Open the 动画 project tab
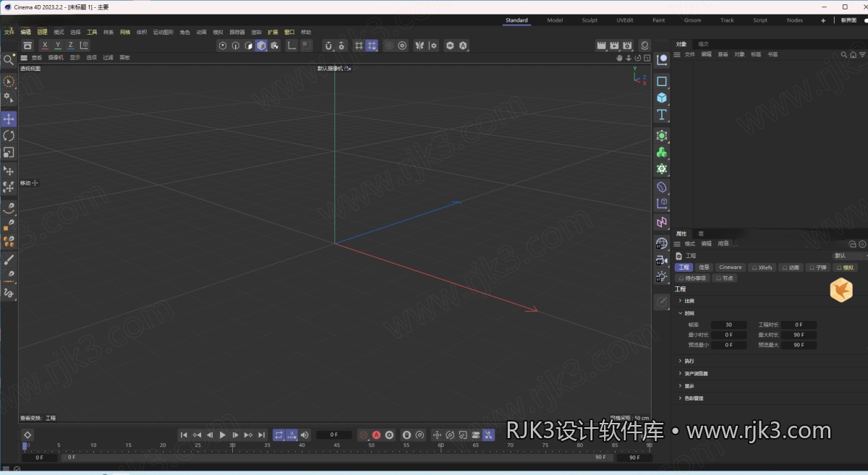Image resolution: width=868 pixels, height=475 pixels. pos(791,268)
